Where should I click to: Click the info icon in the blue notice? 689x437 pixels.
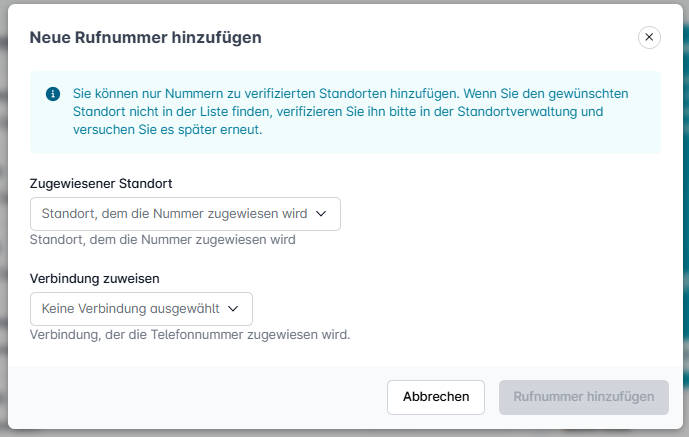(x=53, y=94)
